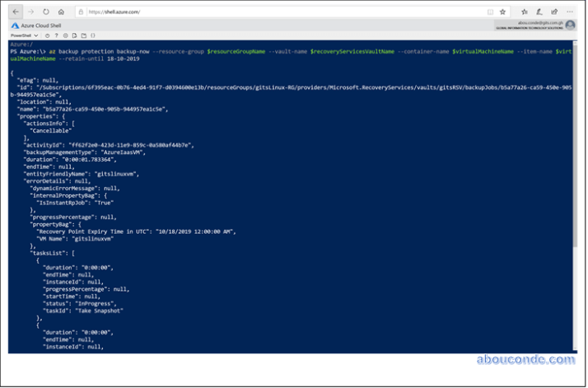The image size is (588, 388).
Task: Add this page to favorites star
Action: (x=503, y=12)
